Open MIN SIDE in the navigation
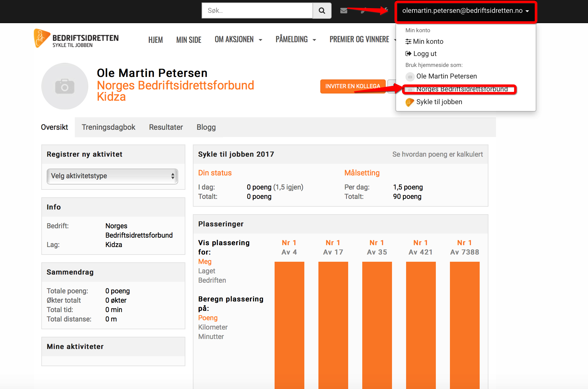 (x=189, y=40)
